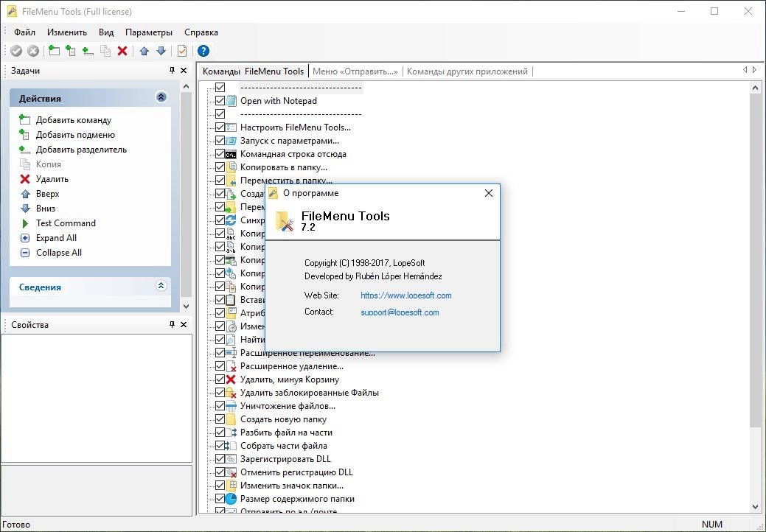Click Test Command action
This screenshot has width=766, height=532.
(66, 223)
